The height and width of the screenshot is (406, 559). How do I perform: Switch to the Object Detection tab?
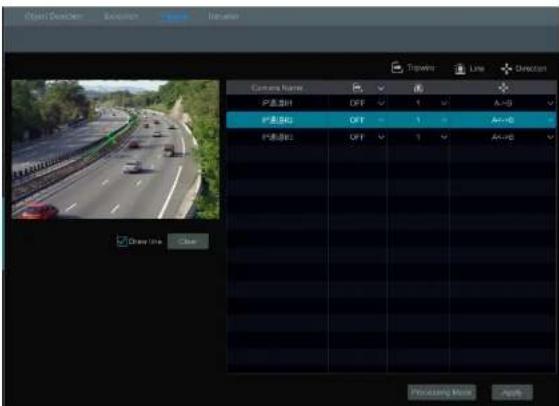pyautogui.click(x=53, y=16)
